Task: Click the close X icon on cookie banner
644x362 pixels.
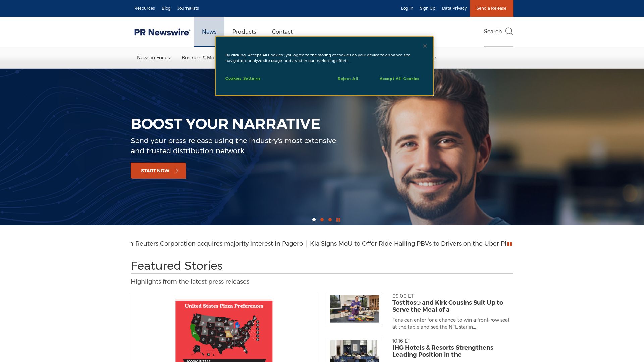Action: (425, 46)
